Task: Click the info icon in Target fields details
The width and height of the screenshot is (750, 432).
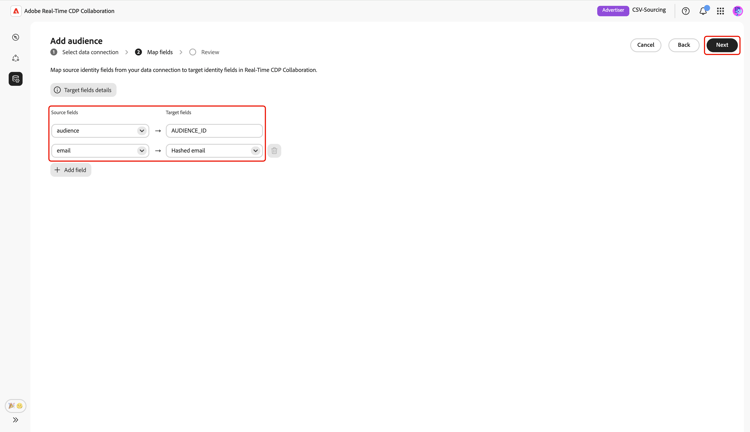Action: click(x=57, y=90)
